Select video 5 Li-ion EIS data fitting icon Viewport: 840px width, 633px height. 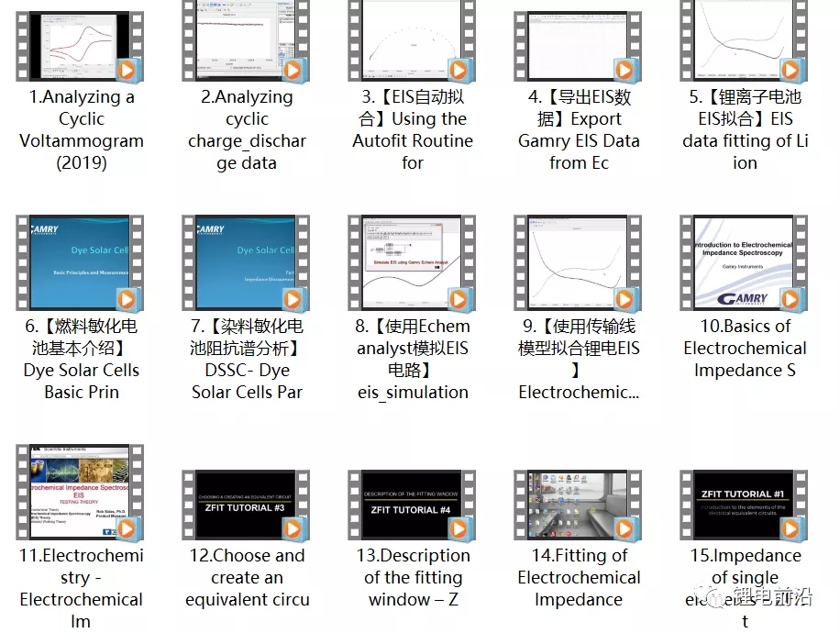[745, 40]
